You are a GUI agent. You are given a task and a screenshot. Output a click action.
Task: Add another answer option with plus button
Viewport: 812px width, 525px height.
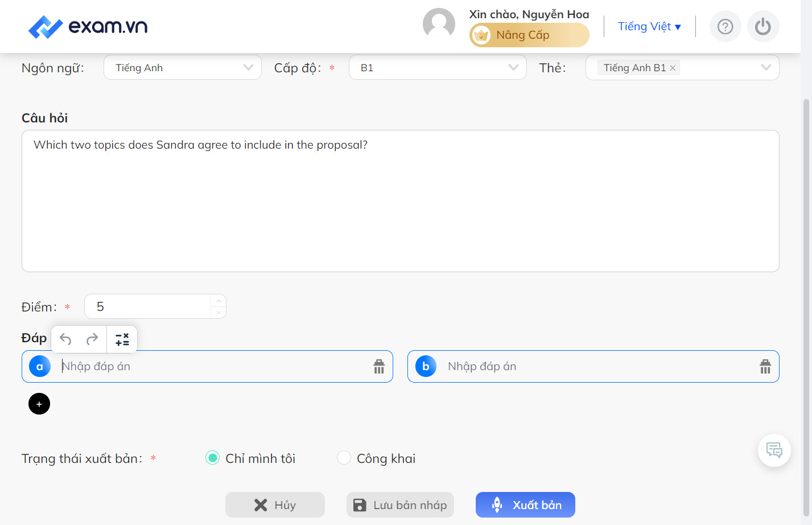pyautogui.click(x=39, y=404)
